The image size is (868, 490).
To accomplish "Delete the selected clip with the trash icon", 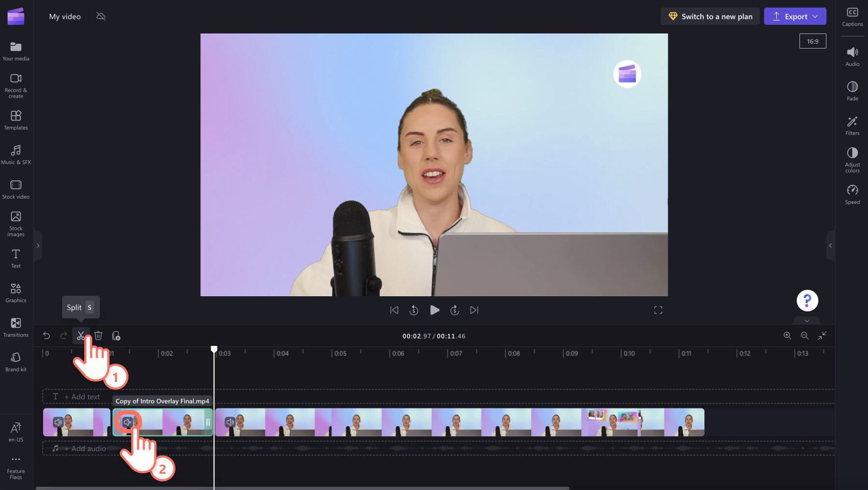I will [98, 335].
